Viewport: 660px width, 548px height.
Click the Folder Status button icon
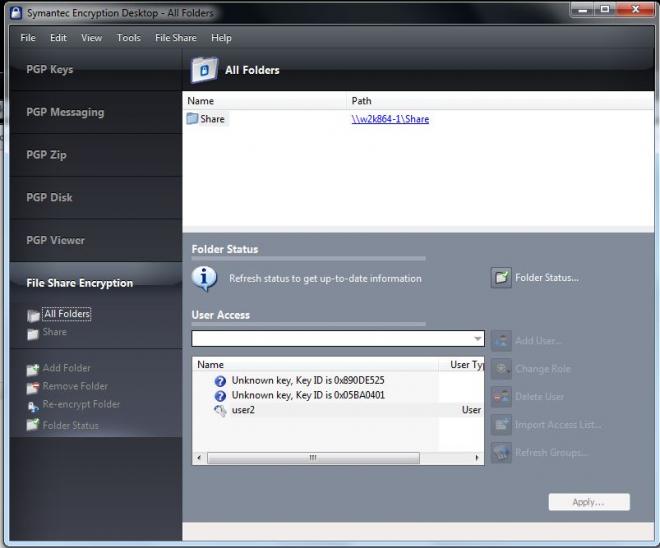[x=501, y=278]
